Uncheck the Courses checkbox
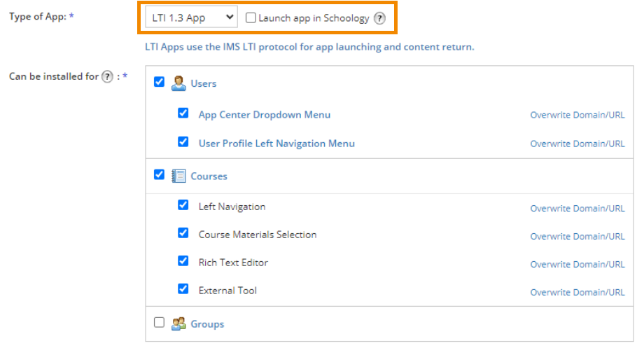The height and width of the screenshot is (348, 644). click(159, 176)
